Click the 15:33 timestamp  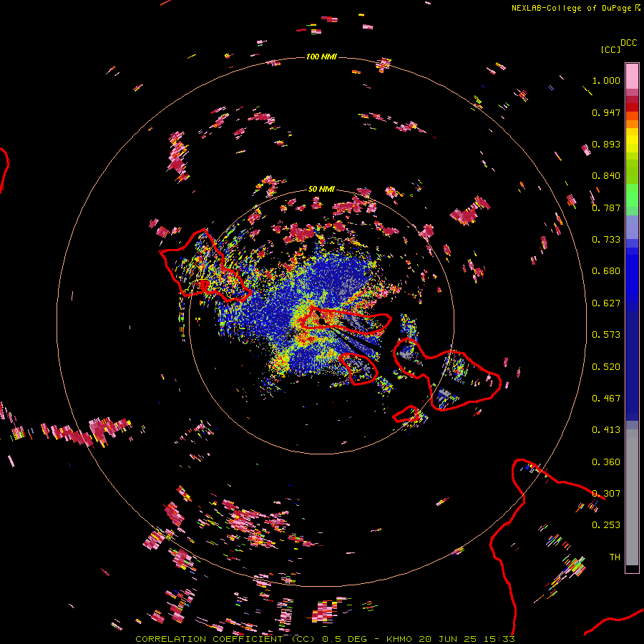pos(499,639)
